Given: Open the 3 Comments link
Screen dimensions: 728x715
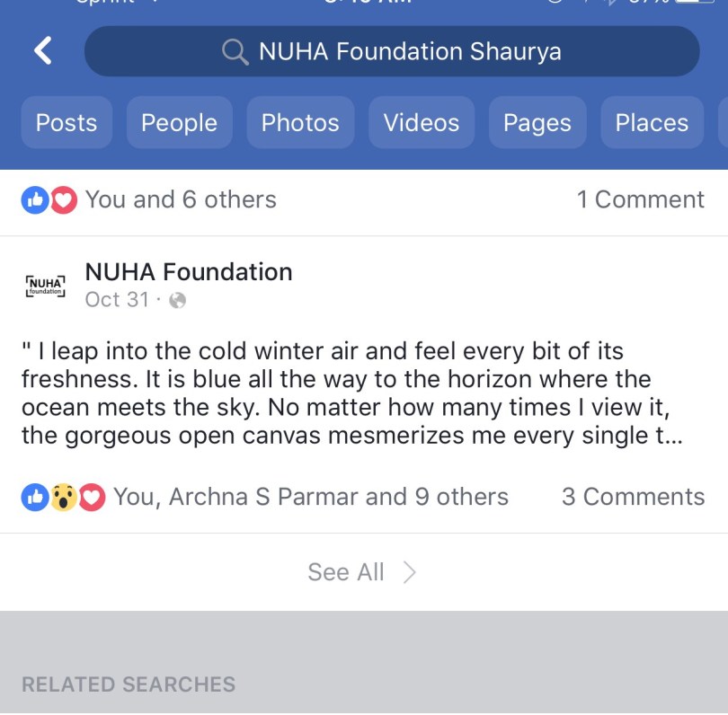Looking at the screenshot, I should (x=633, y=497).
